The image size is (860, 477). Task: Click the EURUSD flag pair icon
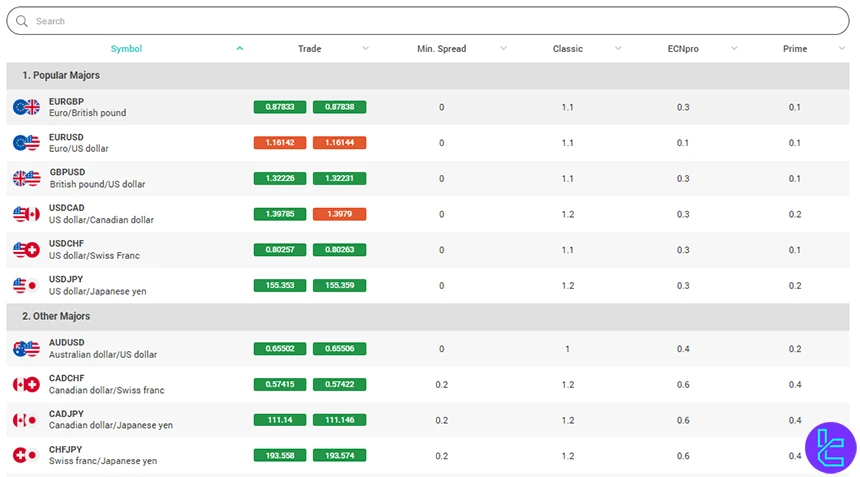[x=26, y=143]
